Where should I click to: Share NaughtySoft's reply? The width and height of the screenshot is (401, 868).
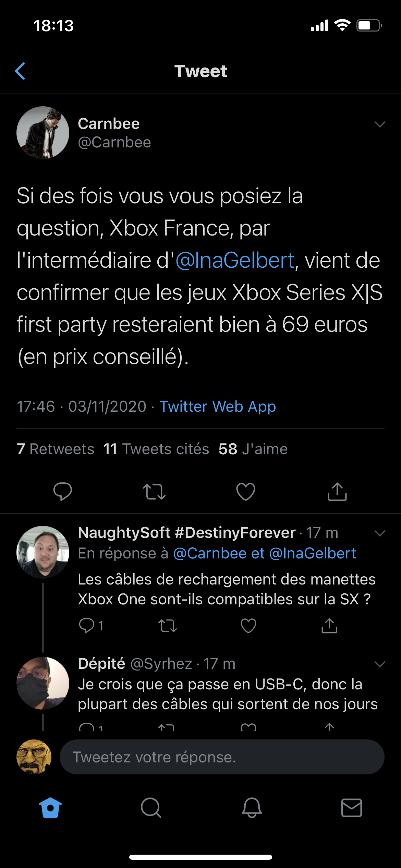pos(329,626)
